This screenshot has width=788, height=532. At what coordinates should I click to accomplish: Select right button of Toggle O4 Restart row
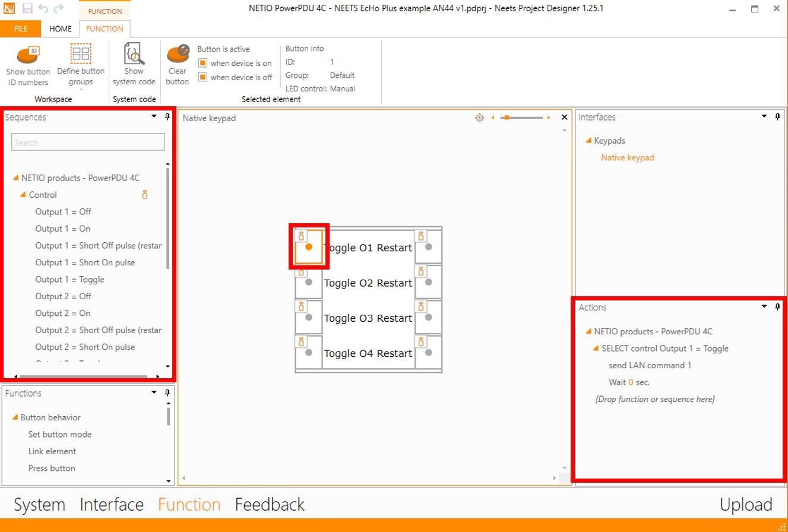tap(429, 353)
